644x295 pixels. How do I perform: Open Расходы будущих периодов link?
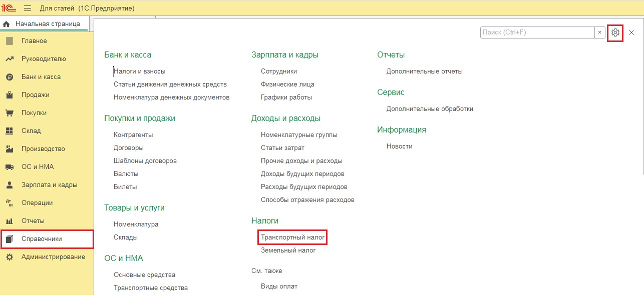coord(304,187)
